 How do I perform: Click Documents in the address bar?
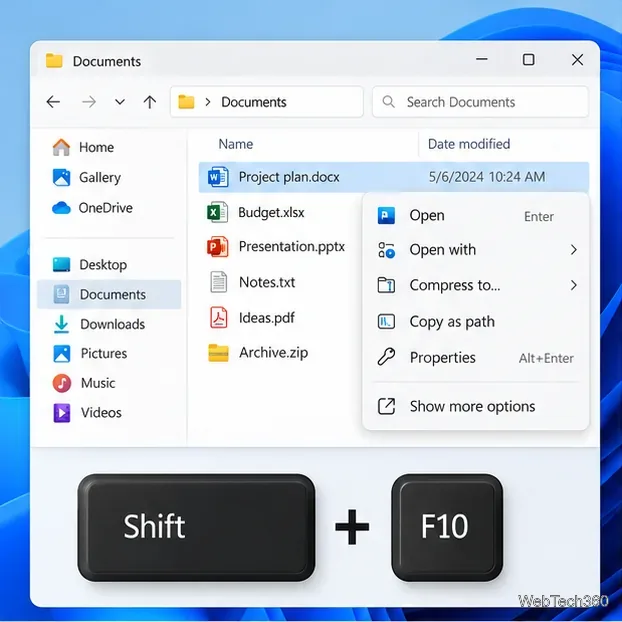coord(254,102)
